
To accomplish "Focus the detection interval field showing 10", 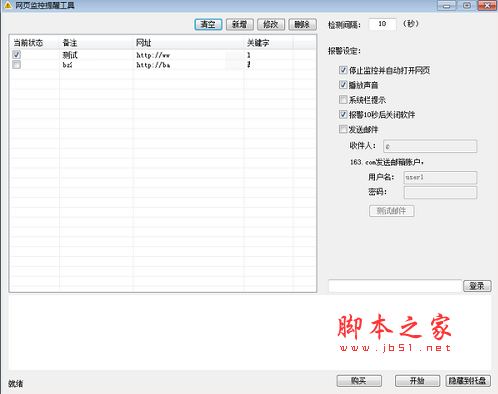I will coord(382,24).
